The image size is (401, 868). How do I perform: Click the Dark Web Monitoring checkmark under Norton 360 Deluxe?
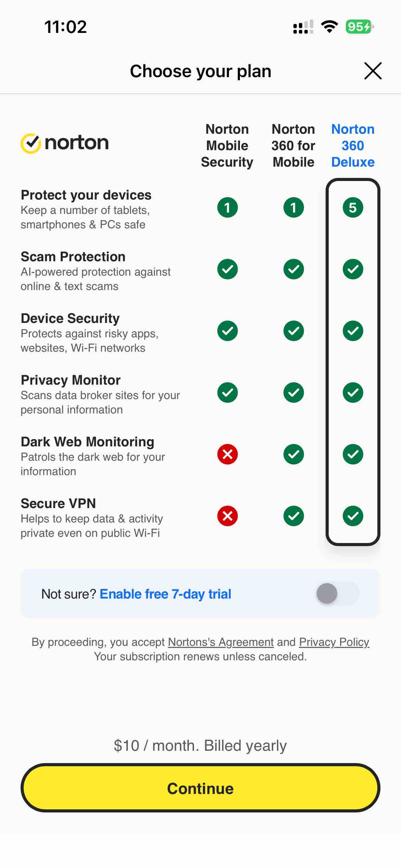pos(353,454)
